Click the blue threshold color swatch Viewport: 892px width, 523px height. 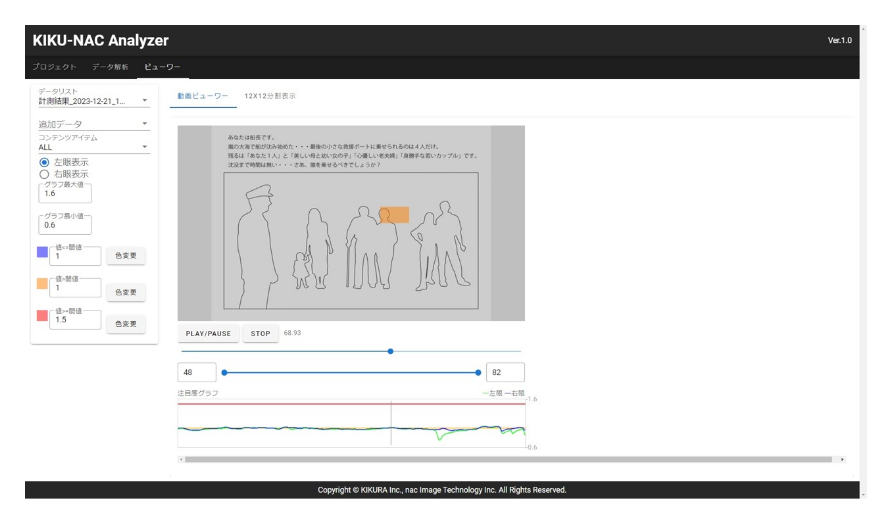[42, 251]
